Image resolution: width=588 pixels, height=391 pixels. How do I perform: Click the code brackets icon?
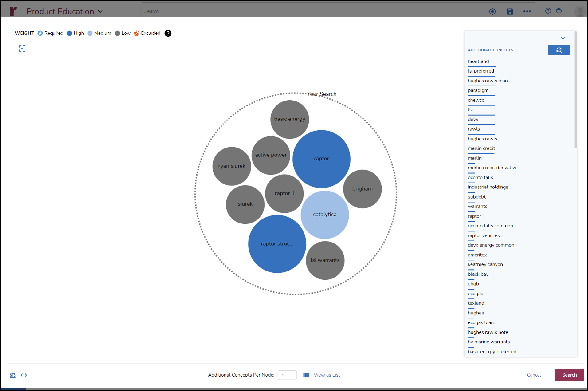click(24, 375)
